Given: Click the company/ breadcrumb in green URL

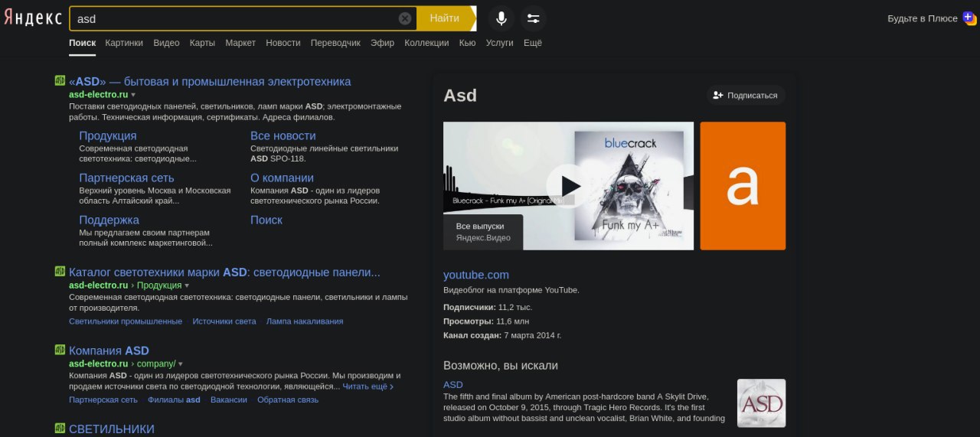Looking at the screenshot, I should click(156, 364).
